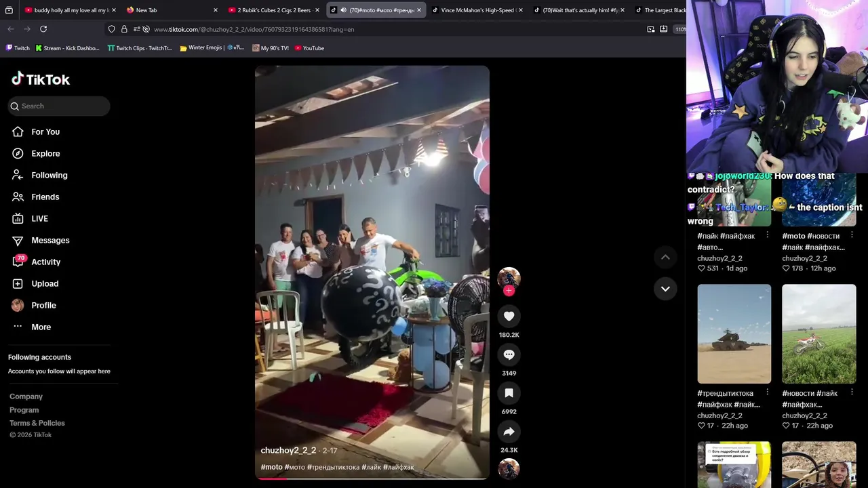Open creator avatar beside video
The width and height of the screenshot is (868, 488).
coord(509,278)
